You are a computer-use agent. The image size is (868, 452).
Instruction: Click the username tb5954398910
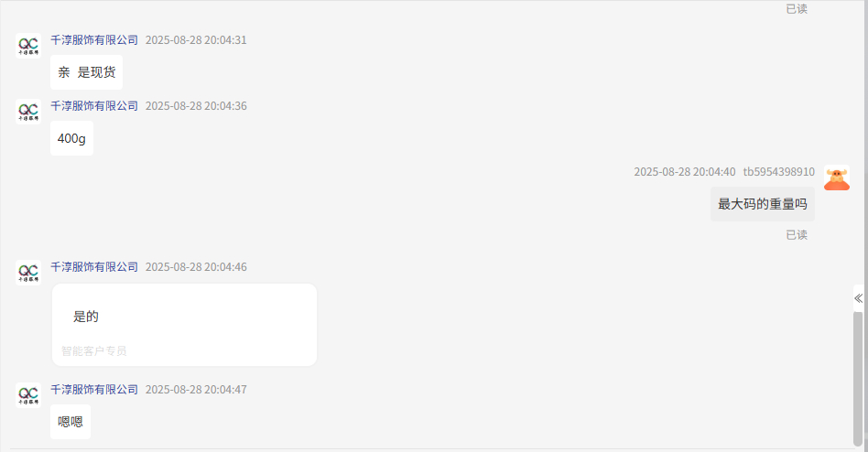(x=779, y=172)
